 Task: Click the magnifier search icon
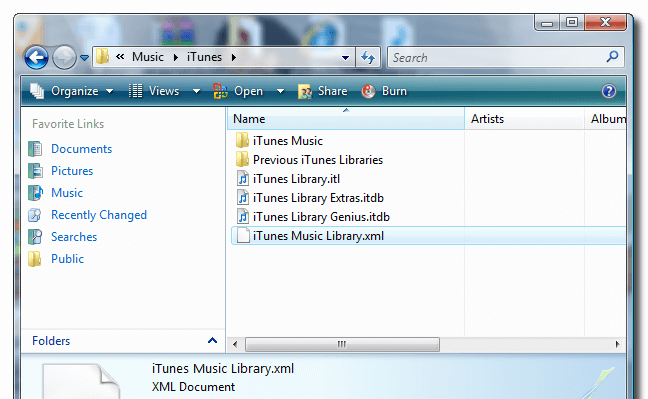pyautogui.click(x=612, y=56)
